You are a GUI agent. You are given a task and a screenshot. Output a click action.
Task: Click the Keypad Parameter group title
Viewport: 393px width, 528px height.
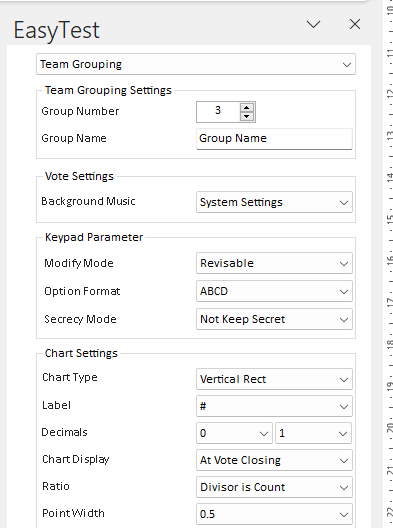pyautogui.click(x=94, y=237)
